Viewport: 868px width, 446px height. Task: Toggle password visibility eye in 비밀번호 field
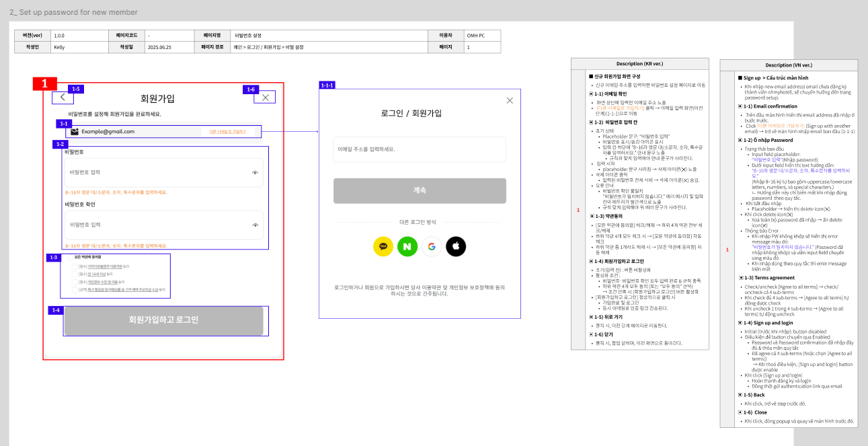click(x=255, y=173)
